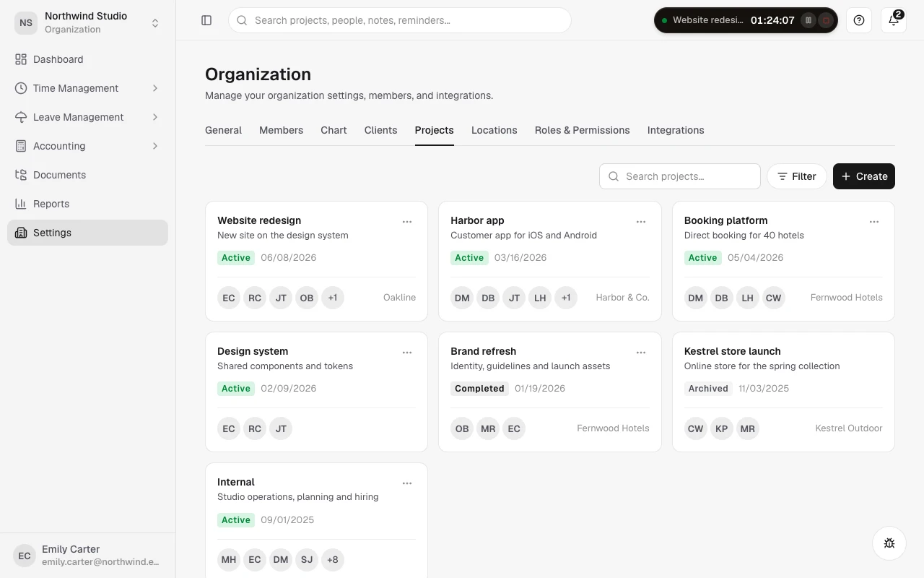The height and width of the screenshot is (578, 924).
Task: Focus the global search bar
Action: (x=400, y=20)
